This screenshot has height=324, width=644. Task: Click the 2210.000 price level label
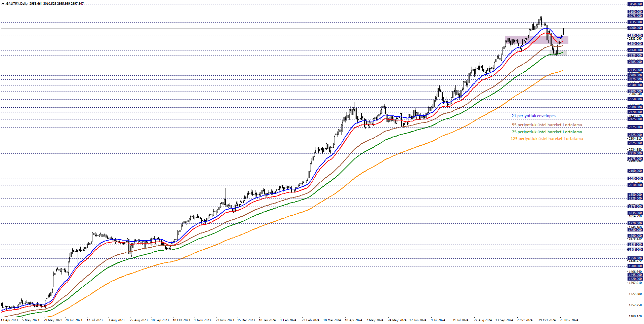635,153
